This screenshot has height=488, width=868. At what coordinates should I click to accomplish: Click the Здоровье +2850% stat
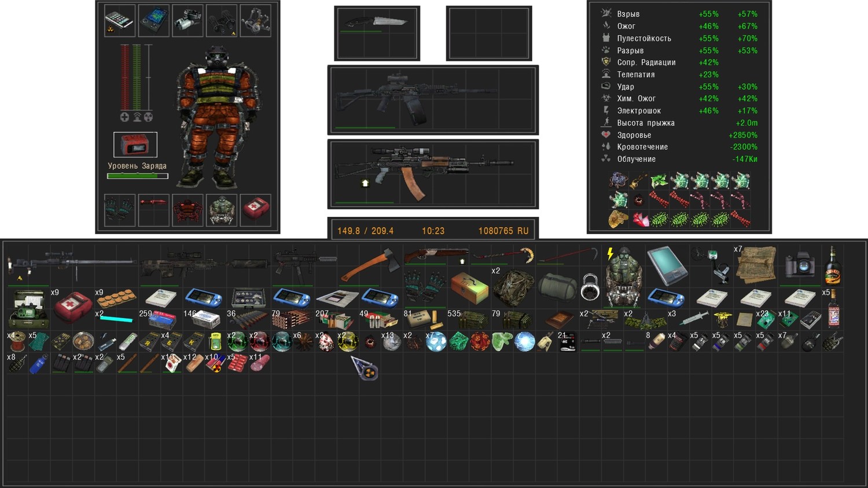pos(679,135)
